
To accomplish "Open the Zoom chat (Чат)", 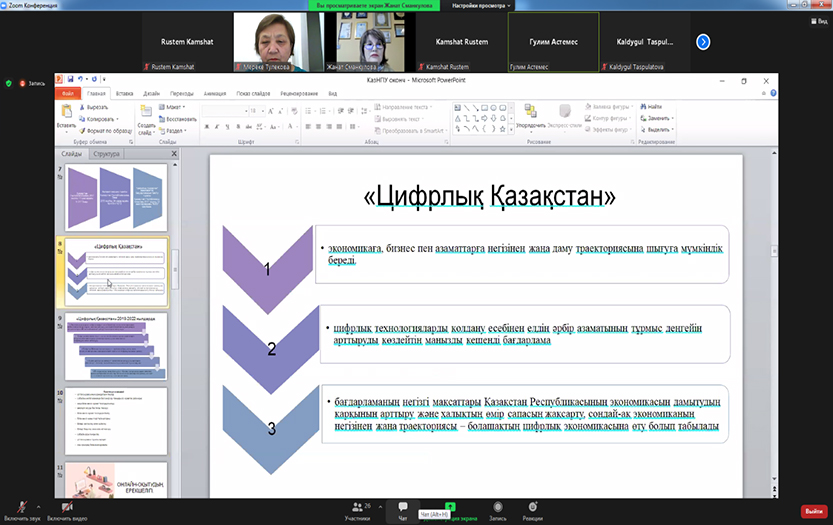I will point(403,510).
